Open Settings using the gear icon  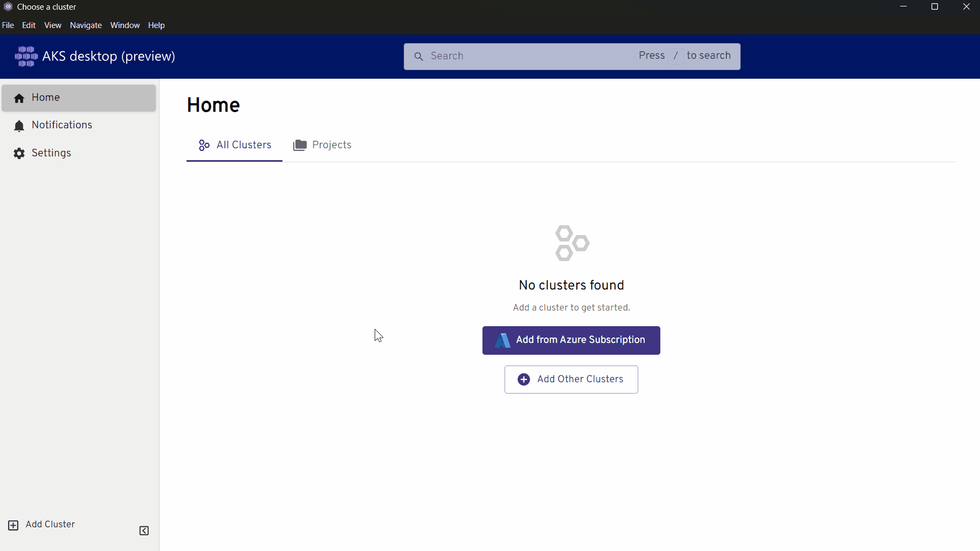[19, 153]
